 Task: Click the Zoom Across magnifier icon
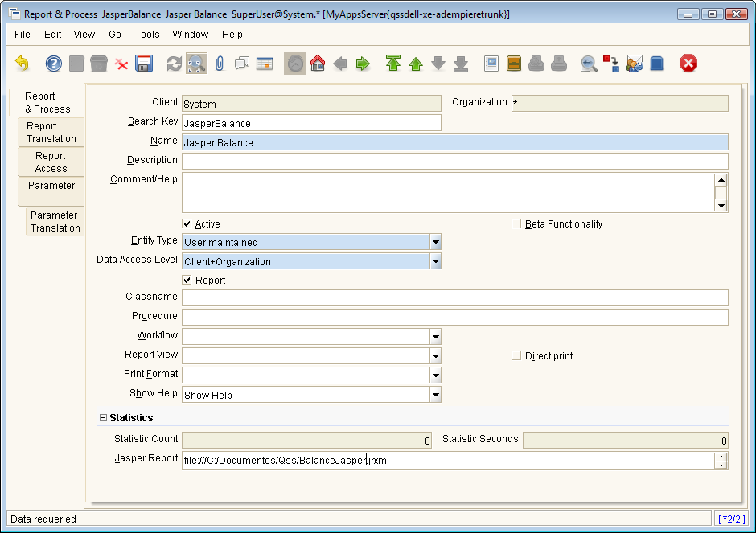coord(589,64)
